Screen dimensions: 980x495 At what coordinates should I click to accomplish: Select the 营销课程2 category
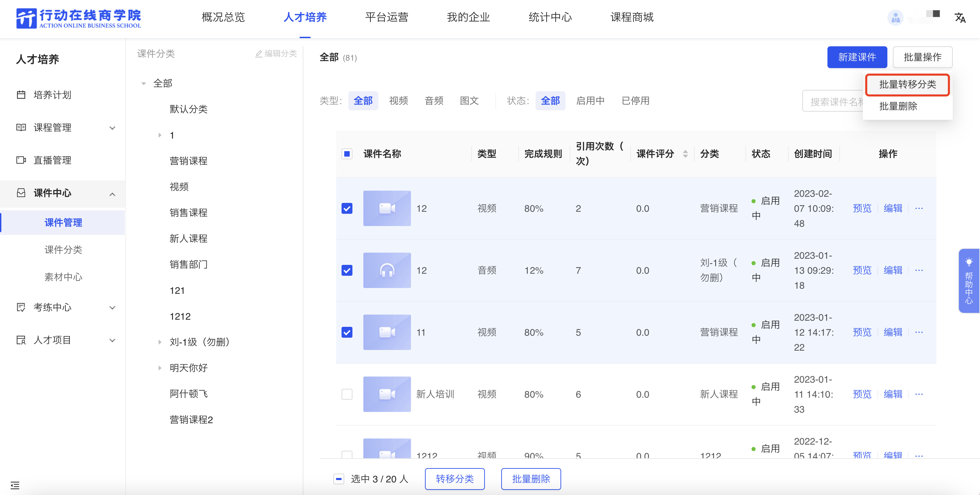(x=191, y=420)
